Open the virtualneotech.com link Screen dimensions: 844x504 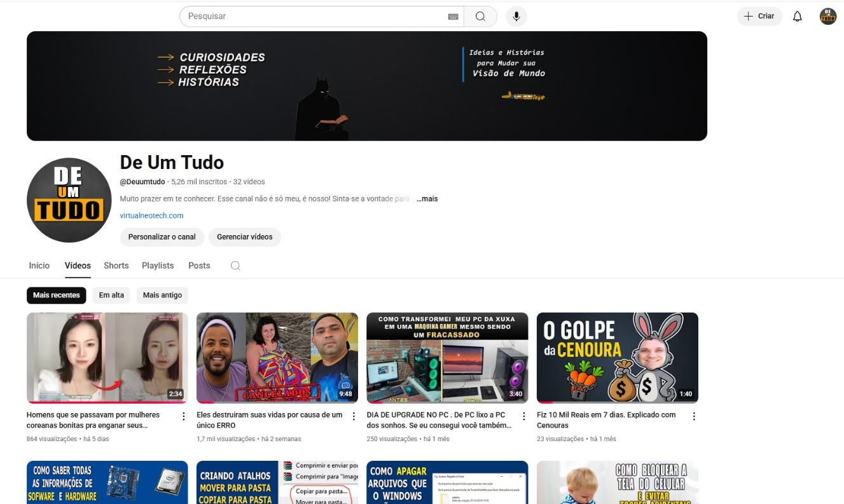click(151, 215)
